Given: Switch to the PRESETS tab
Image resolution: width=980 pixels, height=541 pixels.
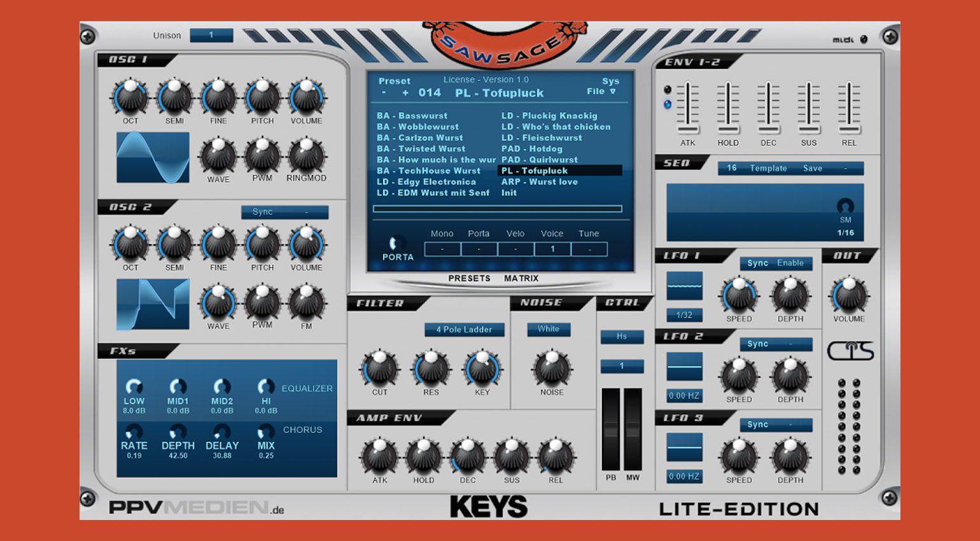Looking at the screenshot, I should point(469,278).
